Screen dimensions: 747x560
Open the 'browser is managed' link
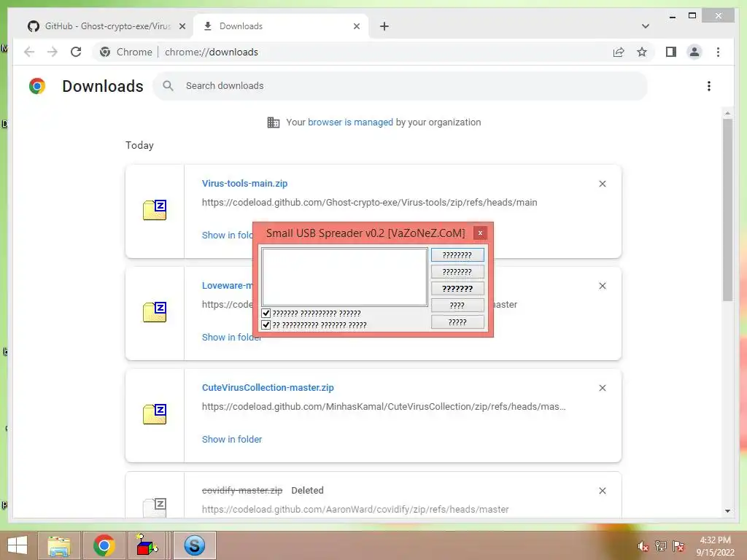pyautogui.click(x=350, y=122)
